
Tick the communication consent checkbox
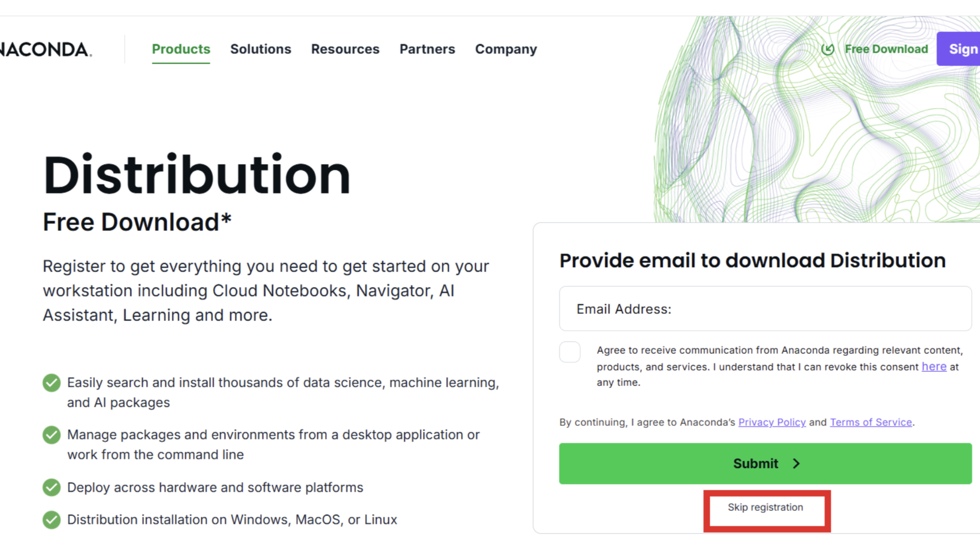(570, 352)
